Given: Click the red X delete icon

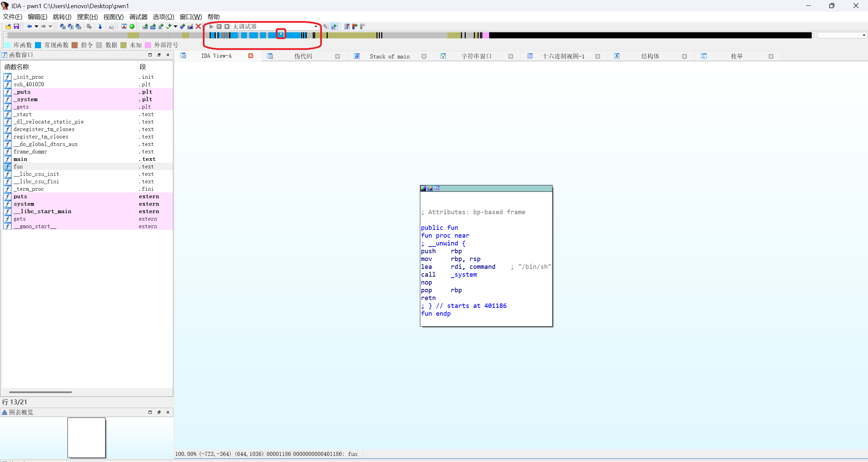Looking at the screenshot, I should (198, 26).
